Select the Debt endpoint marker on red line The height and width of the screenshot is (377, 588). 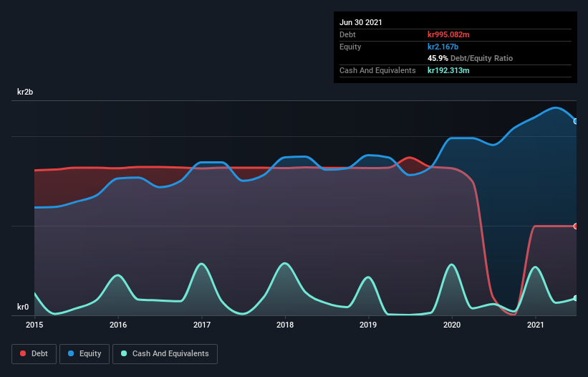(x=576, y=226)
